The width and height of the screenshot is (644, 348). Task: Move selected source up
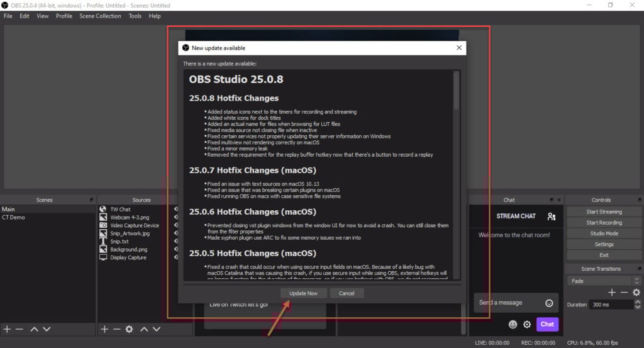[x=144, y=329]
